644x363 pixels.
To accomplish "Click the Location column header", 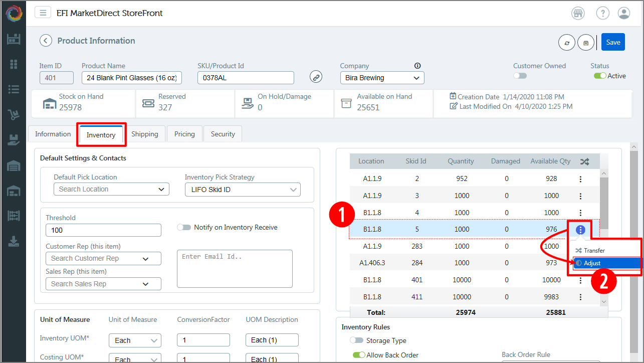I will (371, 161).
